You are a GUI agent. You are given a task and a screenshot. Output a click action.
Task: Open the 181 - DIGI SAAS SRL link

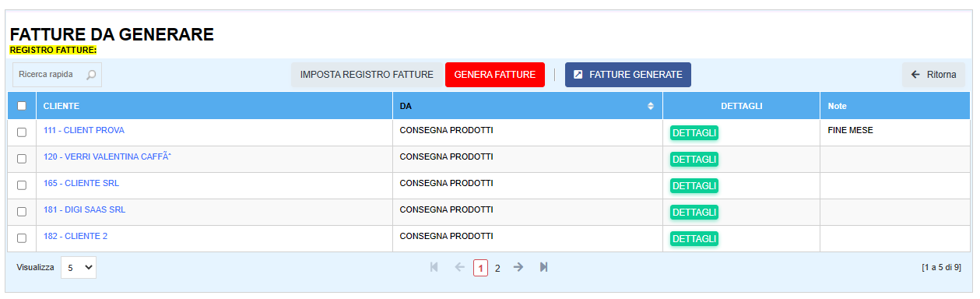point(85,209)
